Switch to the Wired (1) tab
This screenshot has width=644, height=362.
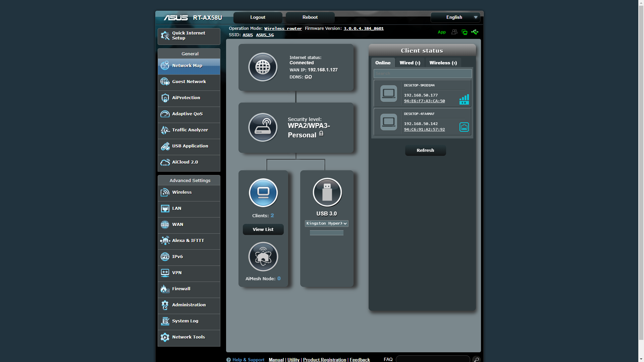[x=410, y=63]
